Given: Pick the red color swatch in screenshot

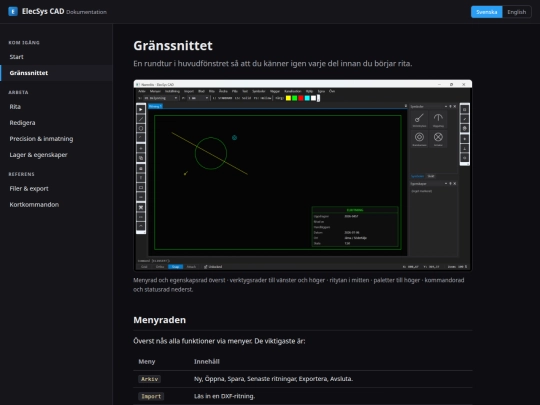Looking at the screenshot, I should [301, 98].
